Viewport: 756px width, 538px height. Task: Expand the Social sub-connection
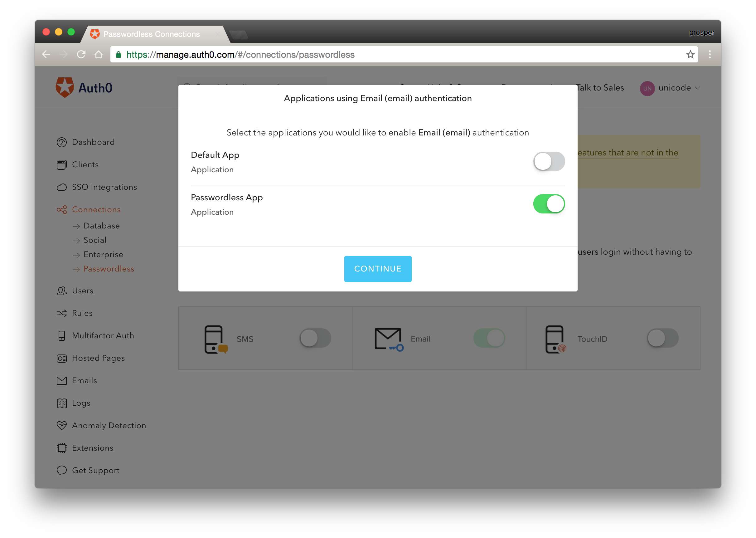pyautogui.click(x=95, y=239)
